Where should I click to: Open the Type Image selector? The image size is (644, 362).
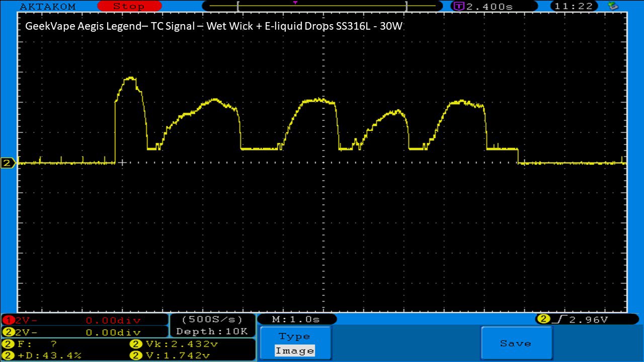(295, 344)
